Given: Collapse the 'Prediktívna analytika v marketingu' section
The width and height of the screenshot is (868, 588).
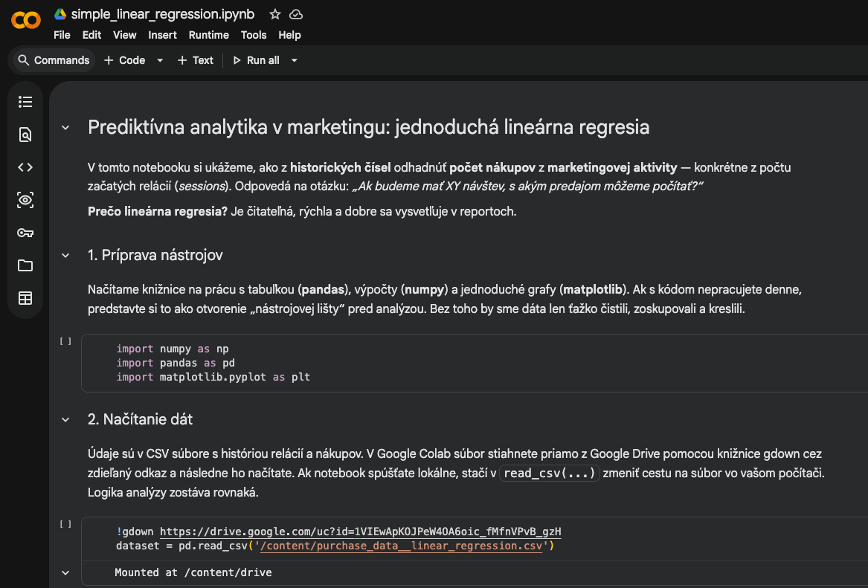Looking at the screenshot, I should pyautogui.click(x=65, y=127).
